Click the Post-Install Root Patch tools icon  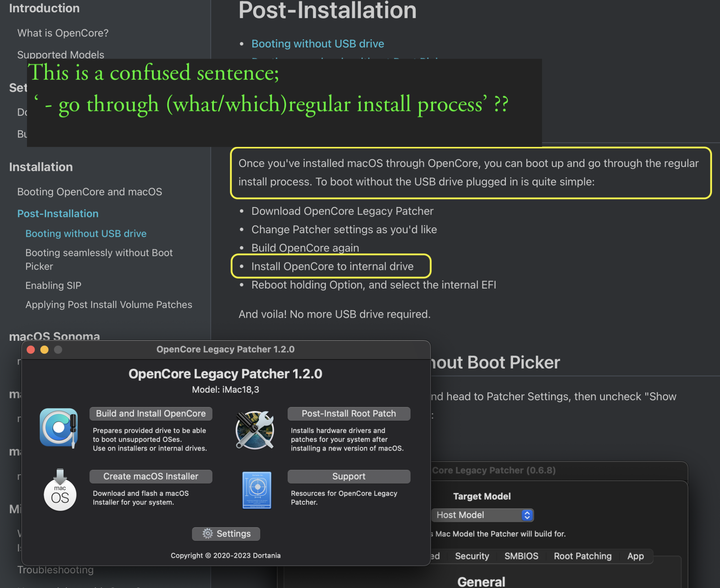click(255, 430)
